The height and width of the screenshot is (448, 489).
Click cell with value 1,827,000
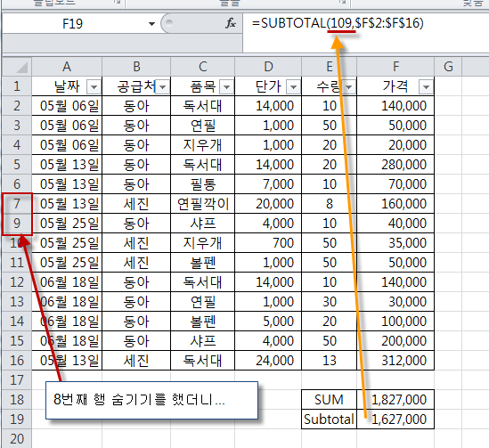(x=395, y=399)
